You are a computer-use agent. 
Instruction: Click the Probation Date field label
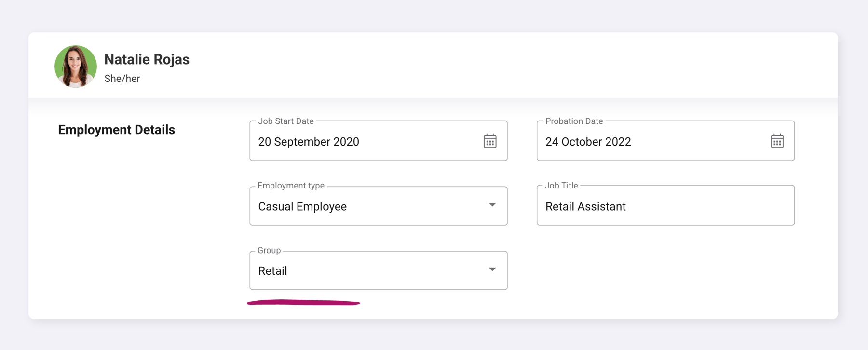click(x=574, y=121)
